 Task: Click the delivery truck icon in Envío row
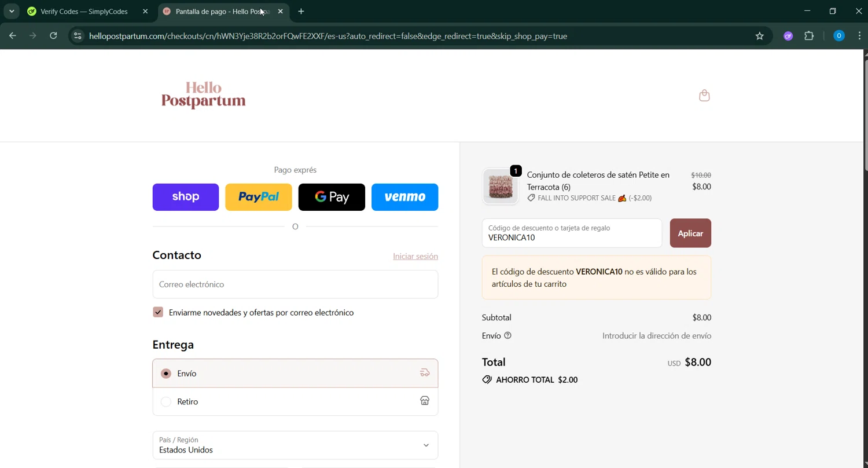click(x=425, y=373)
